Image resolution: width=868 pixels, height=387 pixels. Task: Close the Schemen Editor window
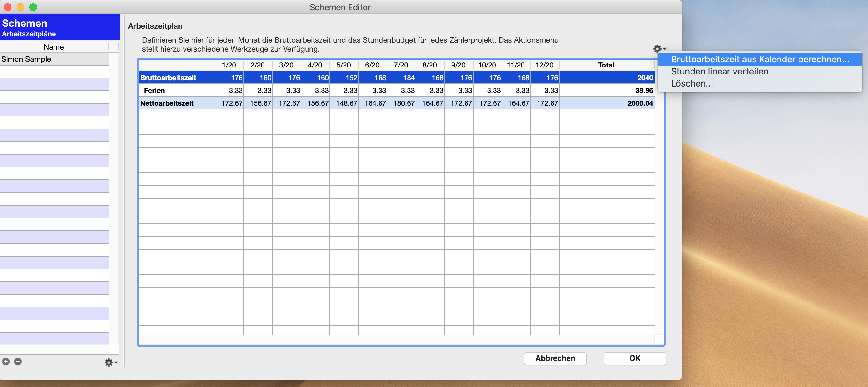[x=8, y=7]
